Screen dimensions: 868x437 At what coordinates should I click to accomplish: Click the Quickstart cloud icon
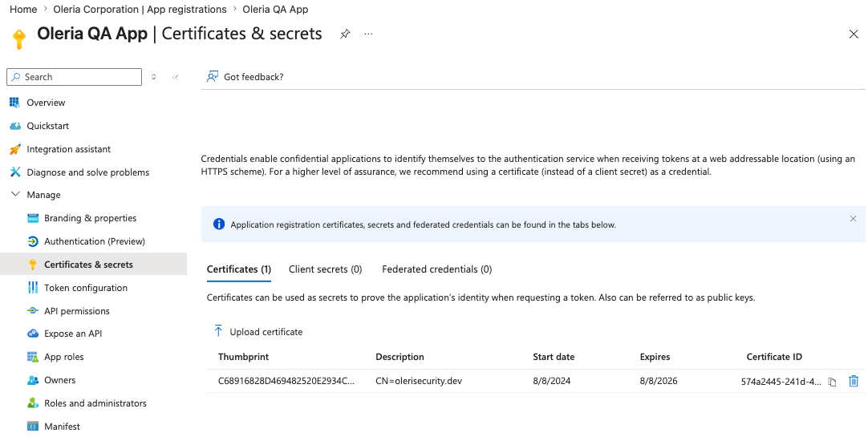tap(15, 126)
